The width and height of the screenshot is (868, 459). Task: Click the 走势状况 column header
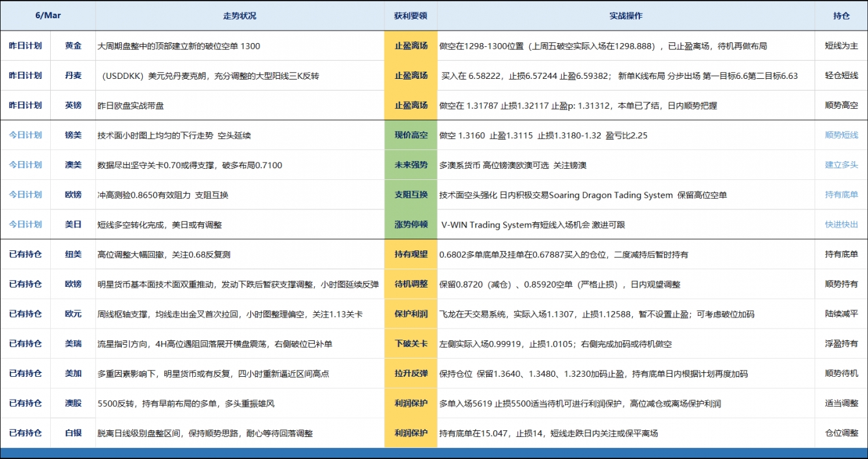240,14
